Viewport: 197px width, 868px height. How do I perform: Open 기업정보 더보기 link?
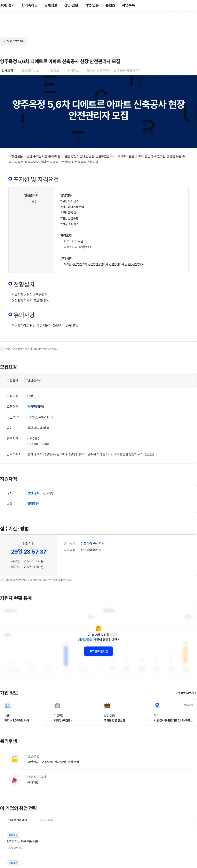[186, 693]
